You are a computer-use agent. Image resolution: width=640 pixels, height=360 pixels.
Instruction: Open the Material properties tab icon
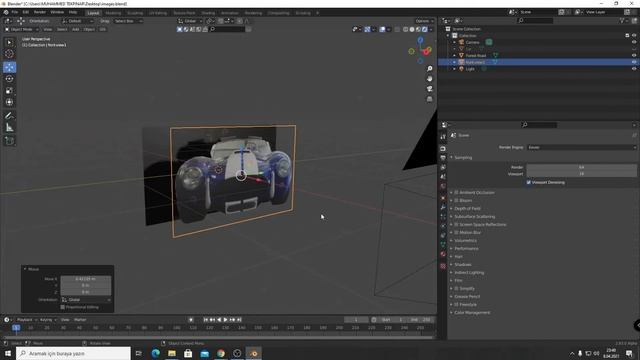pyautogui.click(x=443, y=254)
